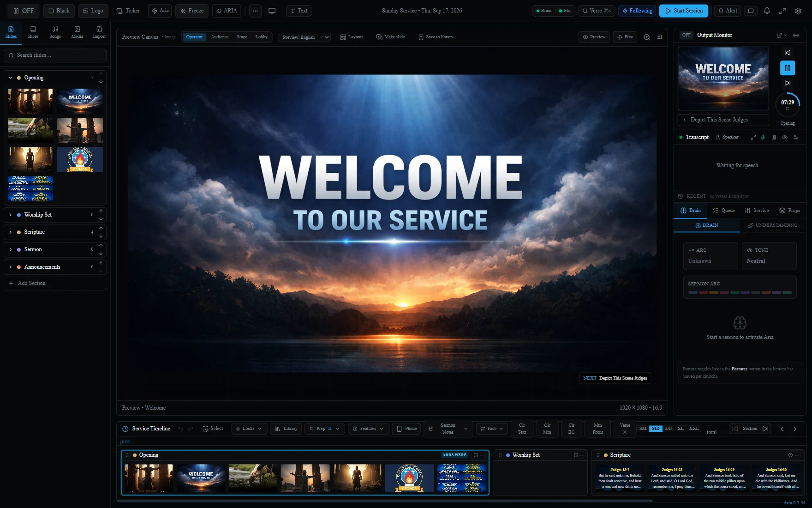
Task: Pause the transcript with its pause icon
Action: [774, 137]
